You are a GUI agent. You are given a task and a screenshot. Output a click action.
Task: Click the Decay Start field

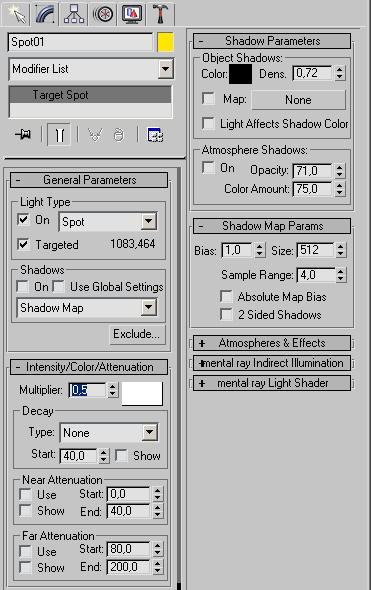(x=79, y=456)
